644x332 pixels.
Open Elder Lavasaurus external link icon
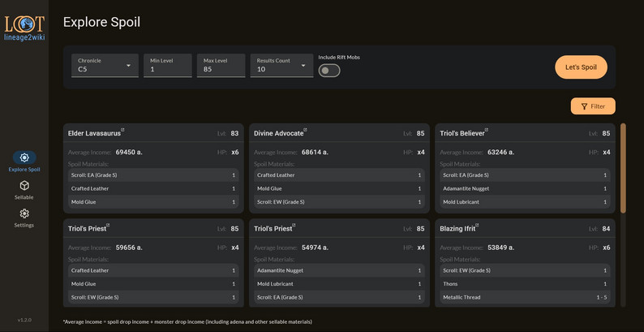(123, 130)
